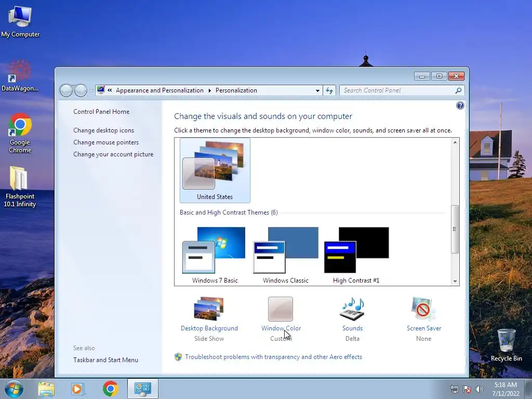
Task: Open the Window Color swatch
Action: [280, 309]
